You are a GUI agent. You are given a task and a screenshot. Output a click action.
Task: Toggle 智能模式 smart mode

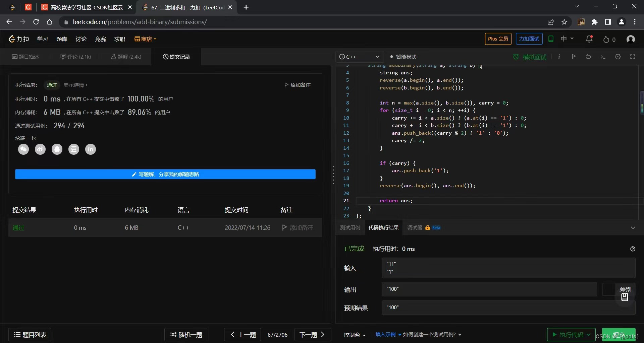click(x=403, y=57)
